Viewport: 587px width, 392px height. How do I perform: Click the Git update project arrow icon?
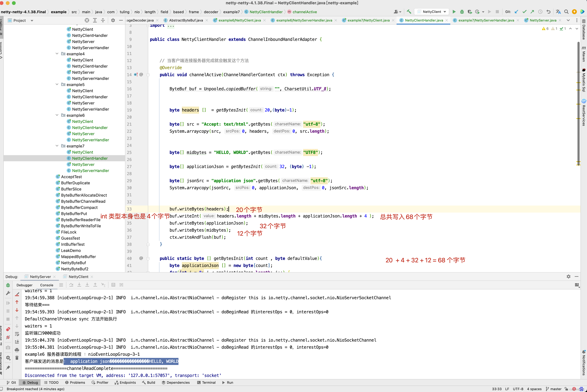(x=516, y=12)
